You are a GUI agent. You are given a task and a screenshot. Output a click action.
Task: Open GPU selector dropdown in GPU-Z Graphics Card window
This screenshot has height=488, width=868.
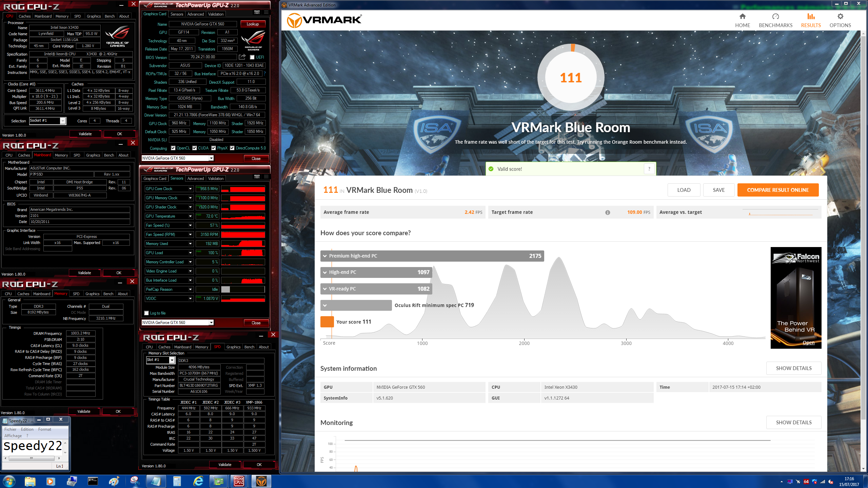211,158
